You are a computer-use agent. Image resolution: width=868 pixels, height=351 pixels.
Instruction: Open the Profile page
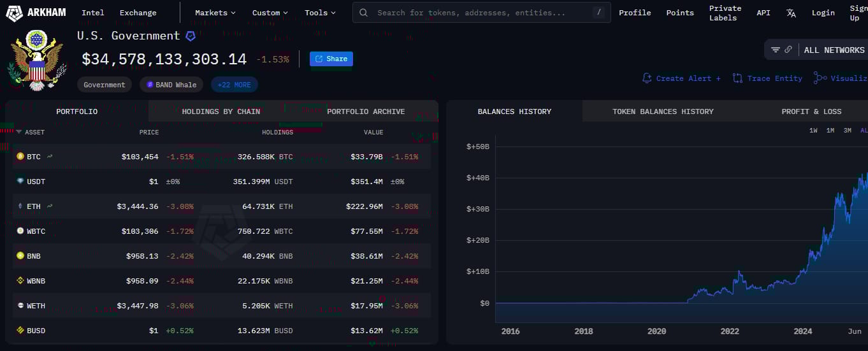pyautogui.click(x=635, y=13)
